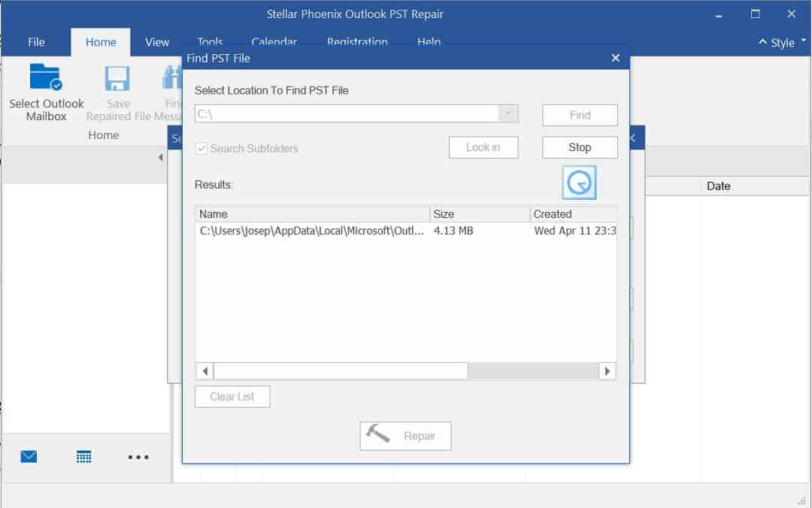Click the location path combo box
The height and width of the screenshot is (508, 812).
(356, 113)
